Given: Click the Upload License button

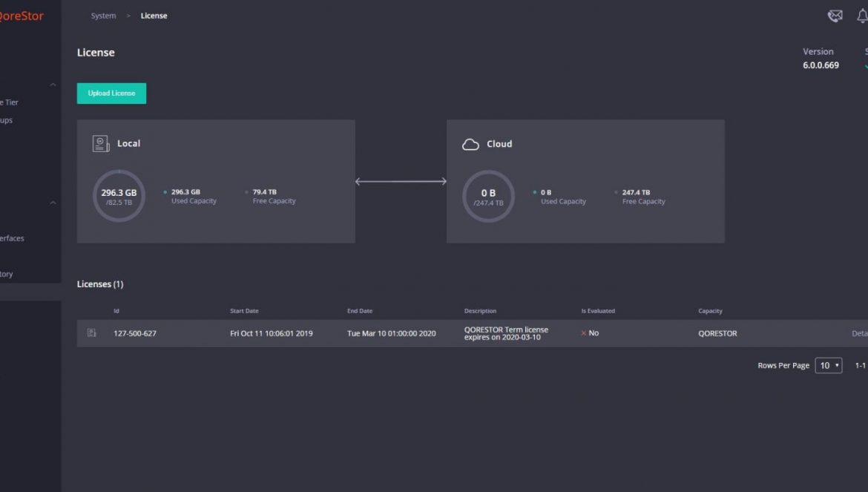Looking at the screenshot, I should [x=111, y=94].
